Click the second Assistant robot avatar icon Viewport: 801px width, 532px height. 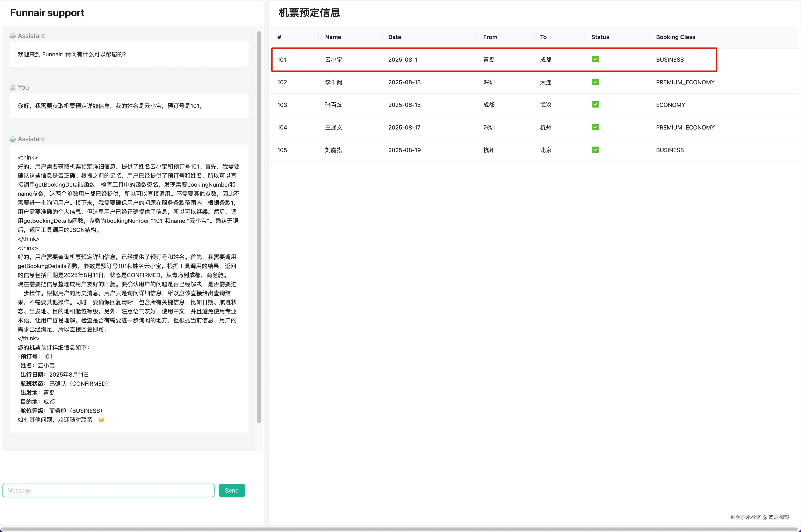13,139
